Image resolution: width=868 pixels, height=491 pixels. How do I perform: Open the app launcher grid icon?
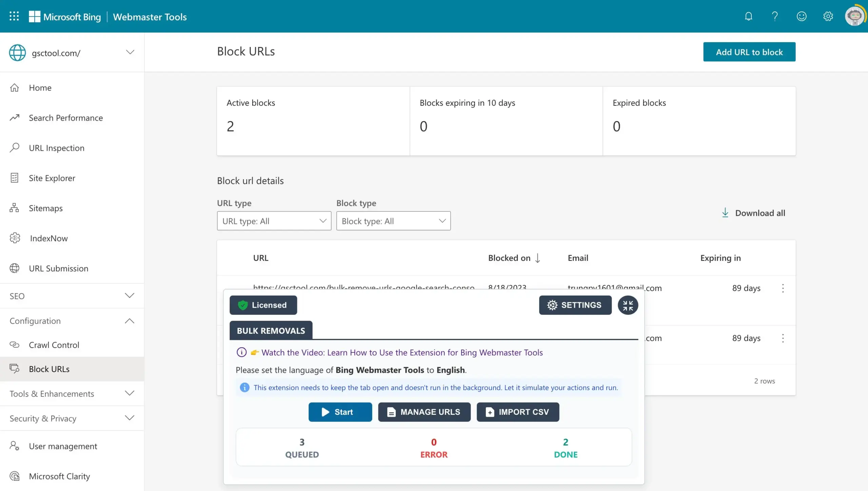(14, 16)
